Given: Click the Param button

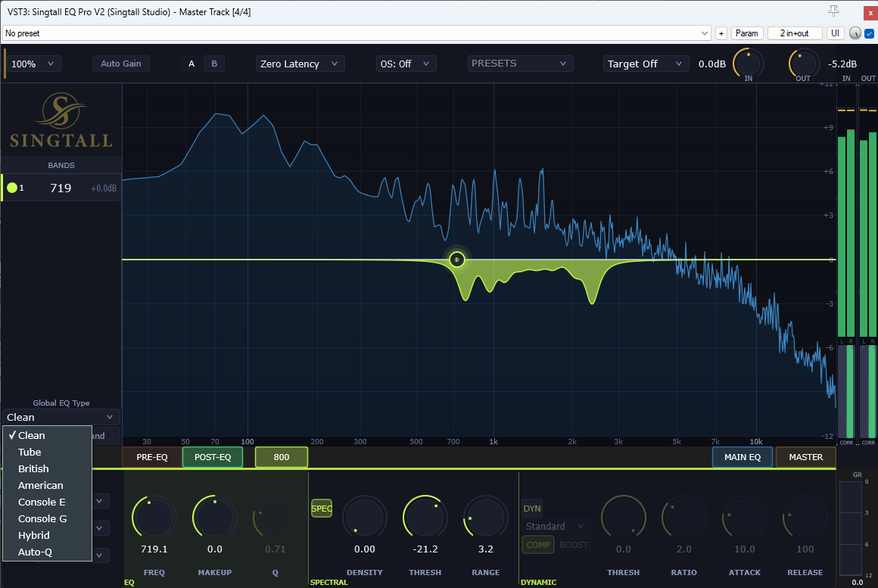Looking at the screenshot, I should [746, 33].
